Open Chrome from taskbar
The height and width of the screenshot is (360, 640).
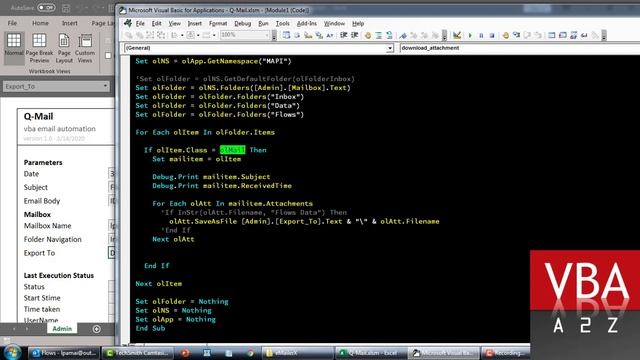pyautogui.click(x=250, y=353)
